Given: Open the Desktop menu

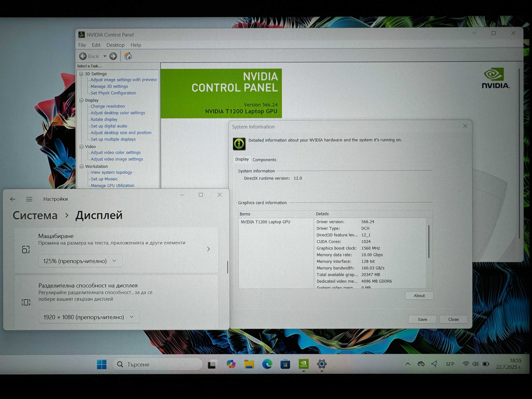Looking at the screenshot, I should click(115, 45).
